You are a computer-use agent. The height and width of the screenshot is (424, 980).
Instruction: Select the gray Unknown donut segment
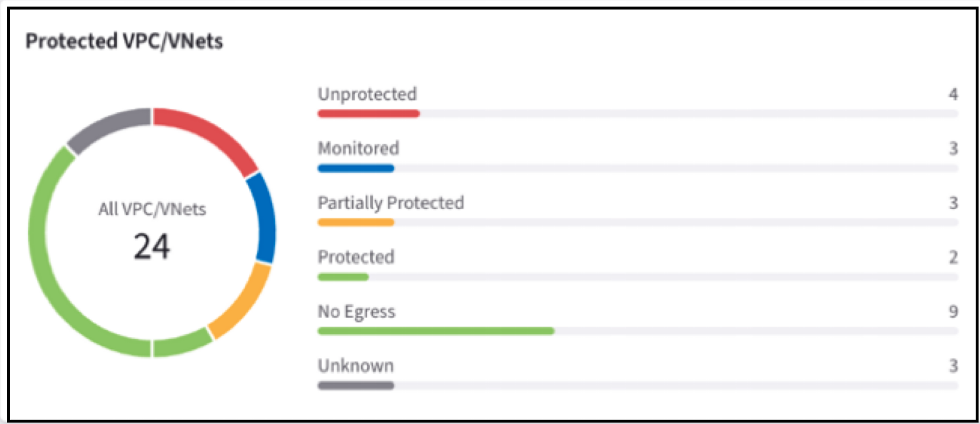click(107, 129)
